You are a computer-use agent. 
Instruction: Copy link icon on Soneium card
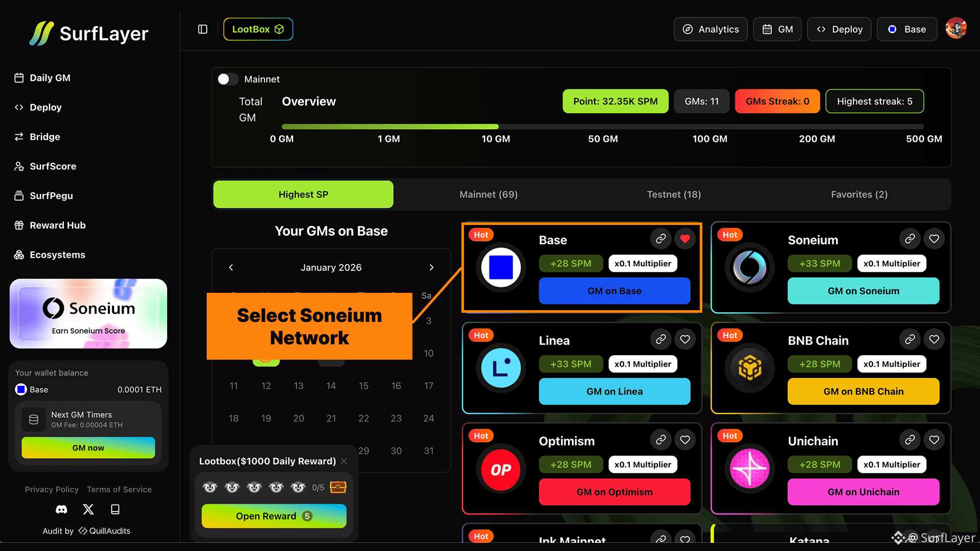coord(910,239)
